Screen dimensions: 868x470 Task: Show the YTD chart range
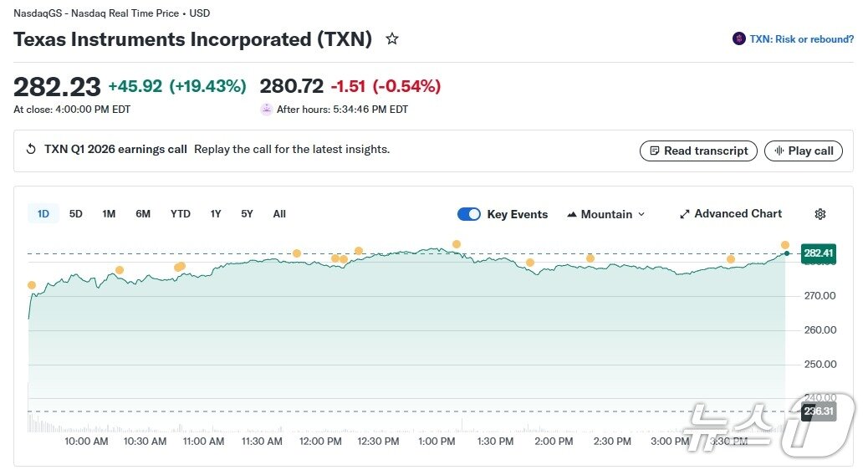(x=181, y=214)
